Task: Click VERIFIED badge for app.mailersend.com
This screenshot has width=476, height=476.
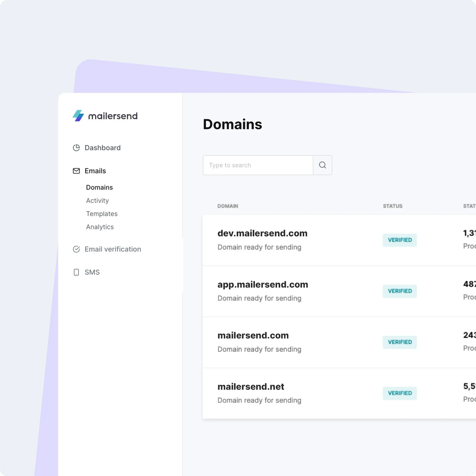Action: coord(400,291)
